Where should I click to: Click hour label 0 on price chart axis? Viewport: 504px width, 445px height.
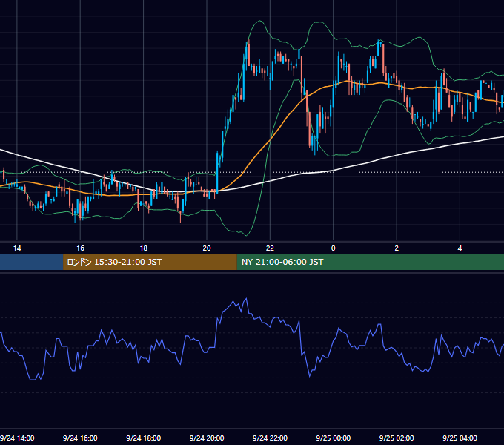334,248
